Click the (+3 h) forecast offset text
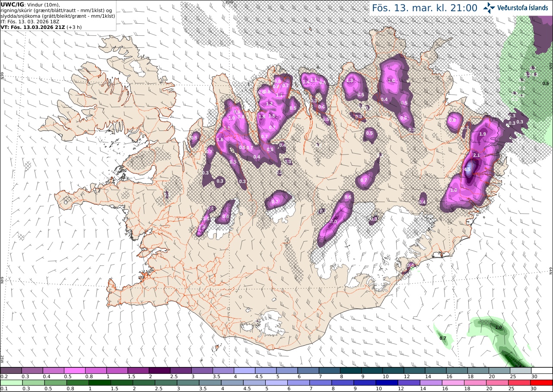Screen dimensions: 553x392 pyautogui.click(x=74, y=27)
